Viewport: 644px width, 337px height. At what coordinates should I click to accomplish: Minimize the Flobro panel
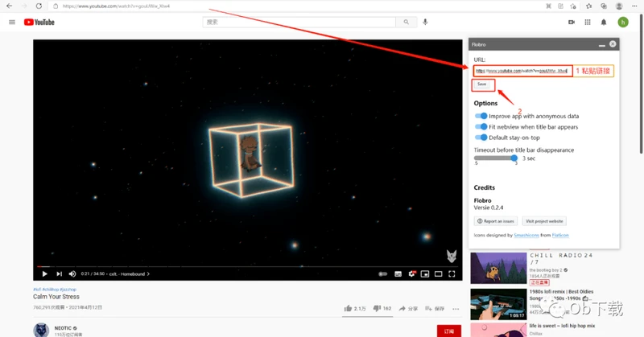[601, 45]
